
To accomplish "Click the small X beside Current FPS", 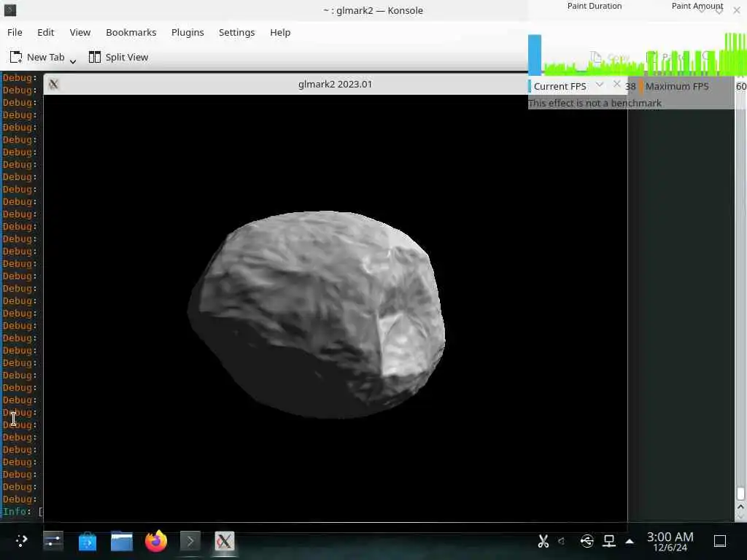I will point(616,84).
